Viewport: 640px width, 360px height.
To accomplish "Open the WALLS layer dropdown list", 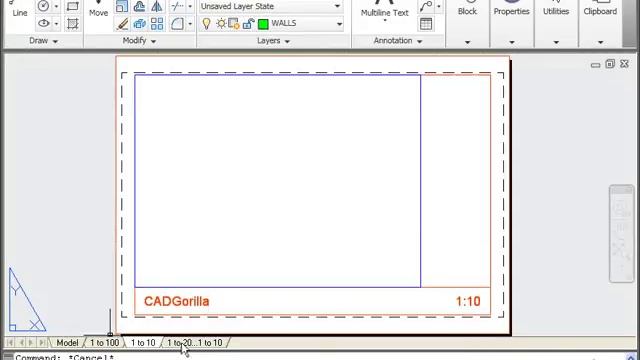I will 339,24.
